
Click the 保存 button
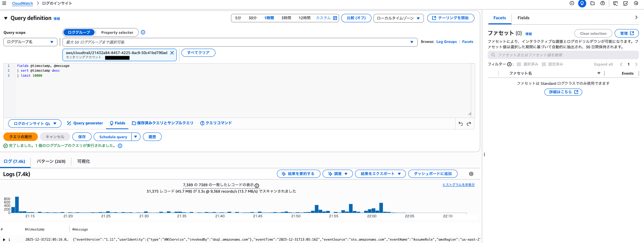click(82, 137)
